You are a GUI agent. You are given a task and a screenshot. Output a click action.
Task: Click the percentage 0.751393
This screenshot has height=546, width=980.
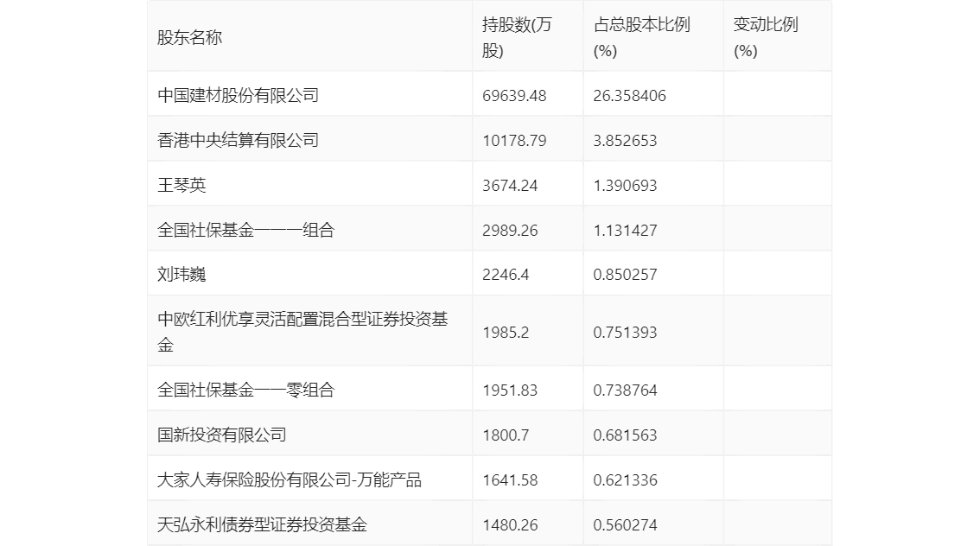coord(625,333)
